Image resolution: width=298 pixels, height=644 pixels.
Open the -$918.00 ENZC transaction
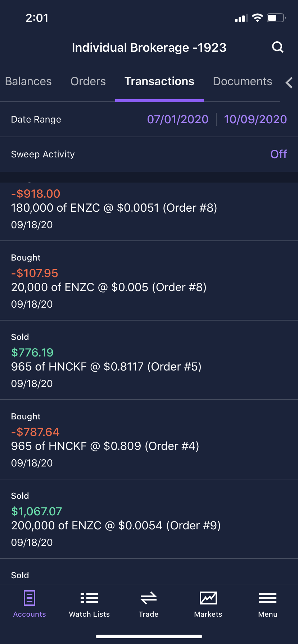pos(149,208)
